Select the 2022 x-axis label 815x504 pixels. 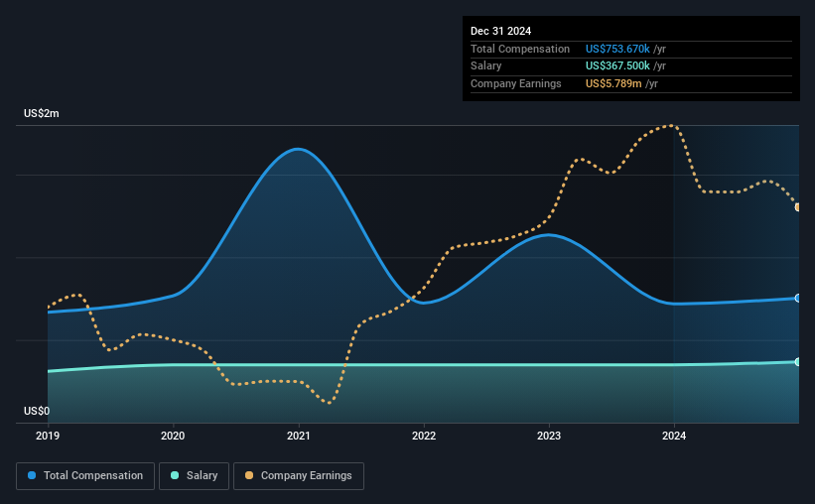[x=424, y=436]
